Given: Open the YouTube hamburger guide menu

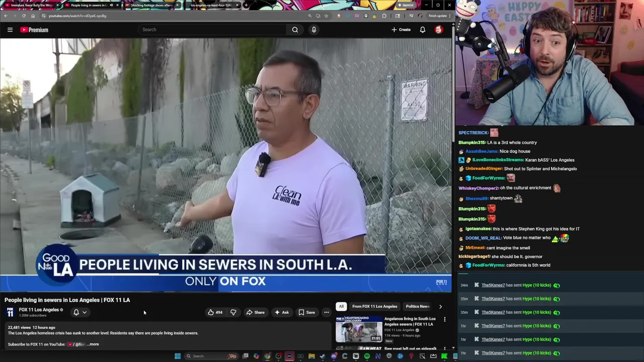Looking at the screenshot, I should 10,30.
